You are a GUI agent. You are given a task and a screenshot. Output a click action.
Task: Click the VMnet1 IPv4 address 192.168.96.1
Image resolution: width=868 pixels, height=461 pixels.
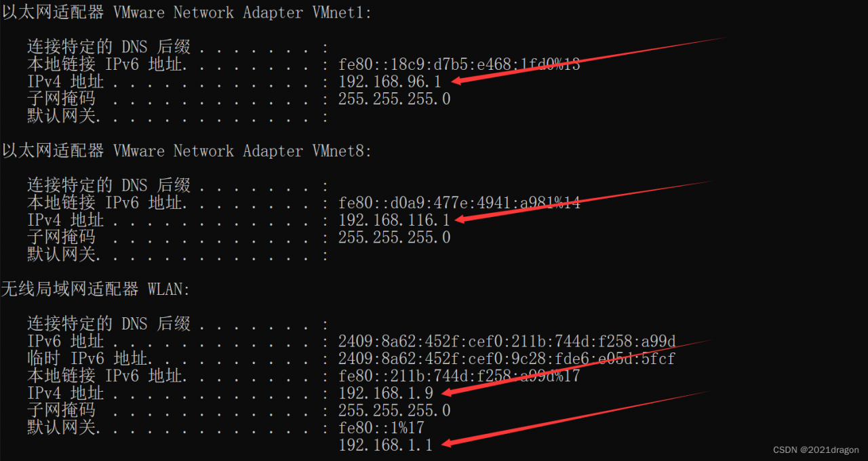pos(390,82)
